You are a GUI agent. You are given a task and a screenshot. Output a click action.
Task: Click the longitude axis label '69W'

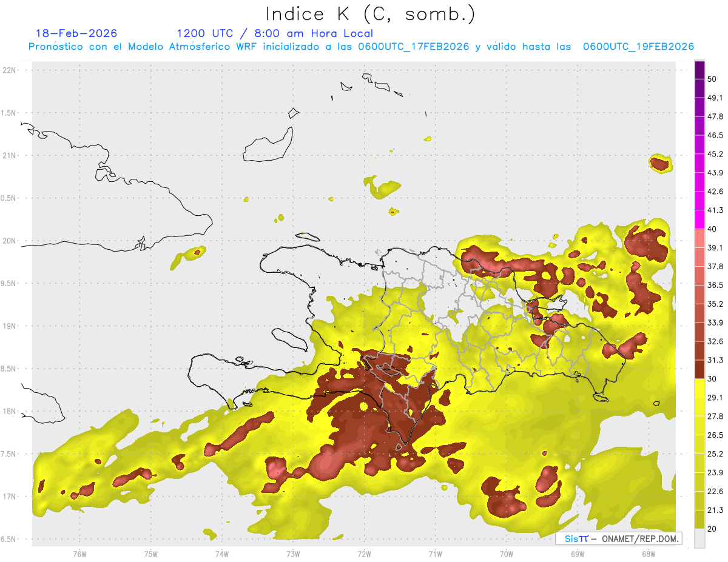tap(578, 554)
